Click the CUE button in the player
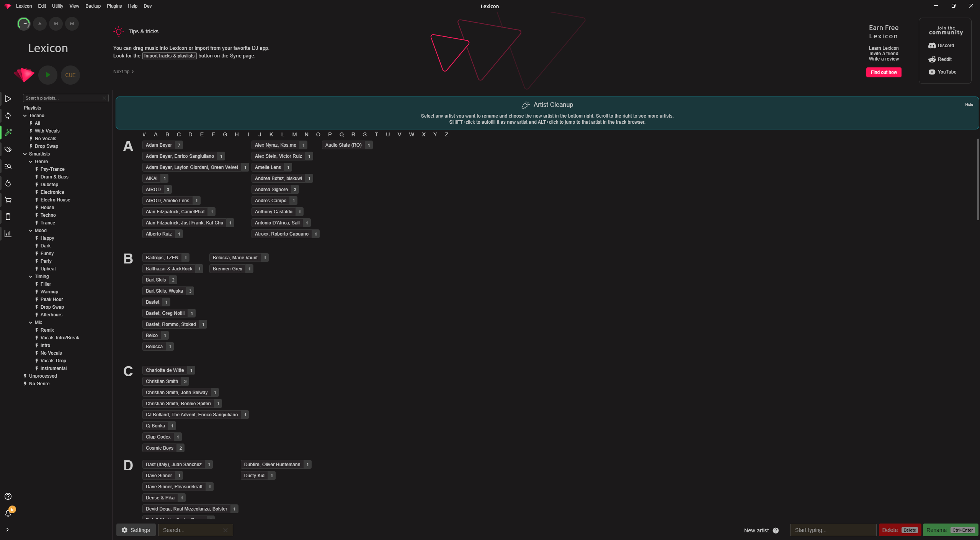Image resolution: width=980 pixels, height=540 pixels. tap(70, 75)
